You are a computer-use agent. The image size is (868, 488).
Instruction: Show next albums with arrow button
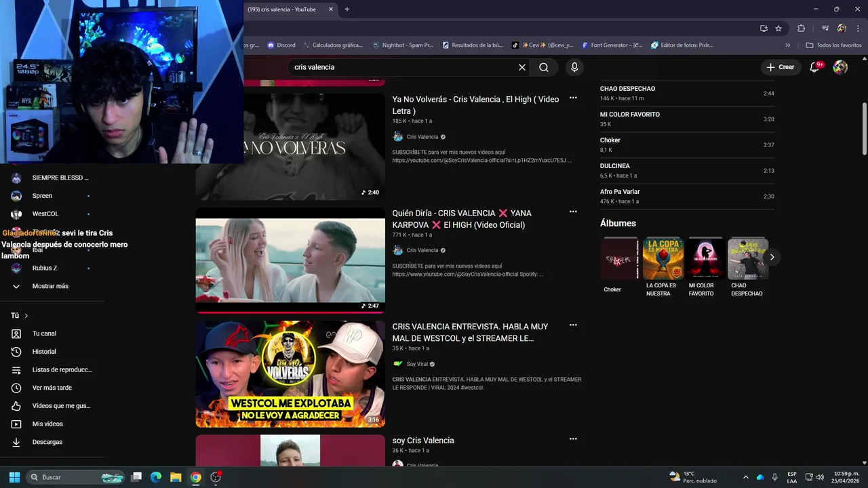772,257
